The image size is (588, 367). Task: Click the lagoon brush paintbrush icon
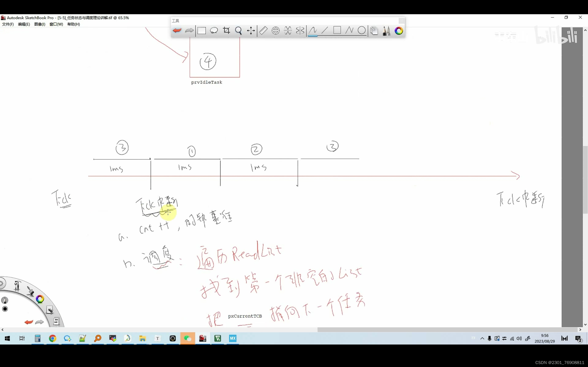[30, 291]
